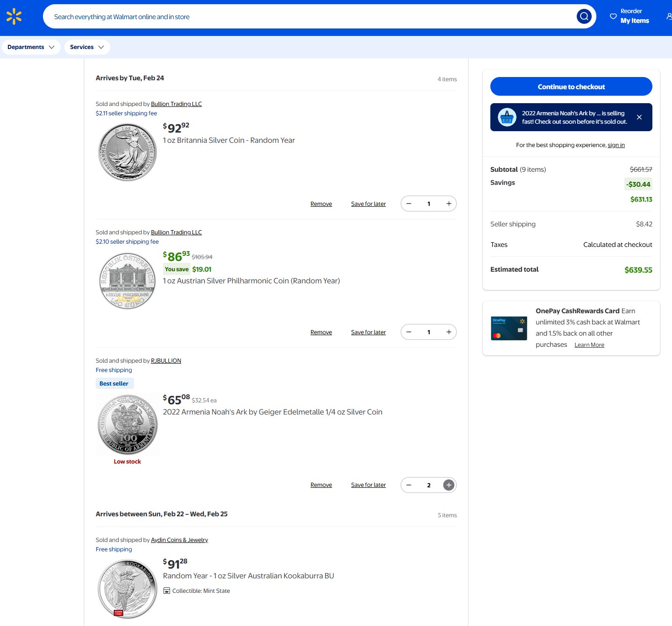The height and width of the screenshot is (626, 672).
Task: Click the You save $19.01 label
Action: click(188, 269)
